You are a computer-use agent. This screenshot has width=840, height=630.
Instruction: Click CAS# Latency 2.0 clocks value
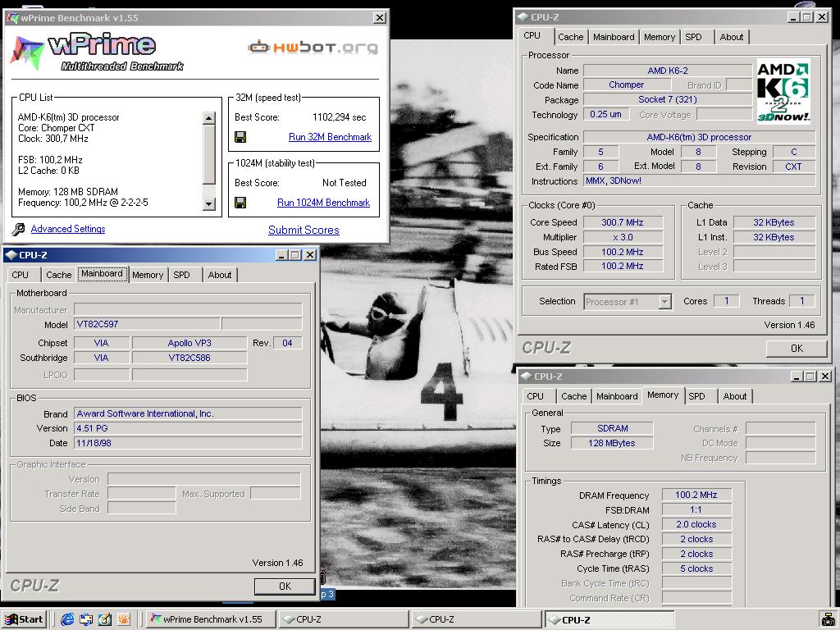point(696,524)
